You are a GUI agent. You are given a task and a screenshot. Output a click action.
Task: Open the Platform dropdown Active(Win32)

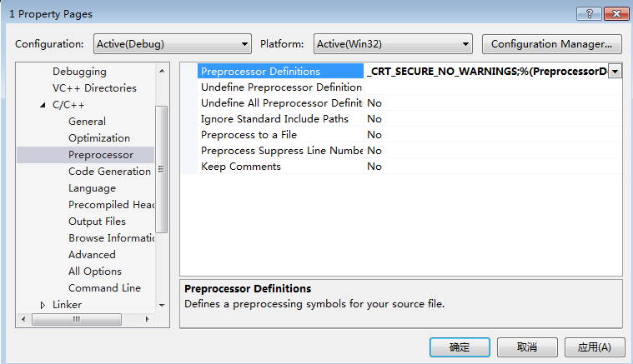coord(393,44)
